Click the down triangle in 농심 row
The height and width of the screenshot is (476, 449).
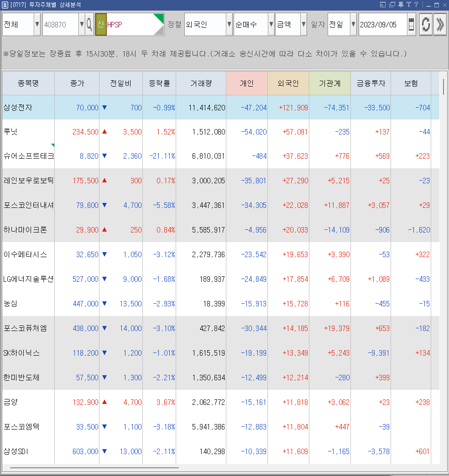click(x=104, y=303)
